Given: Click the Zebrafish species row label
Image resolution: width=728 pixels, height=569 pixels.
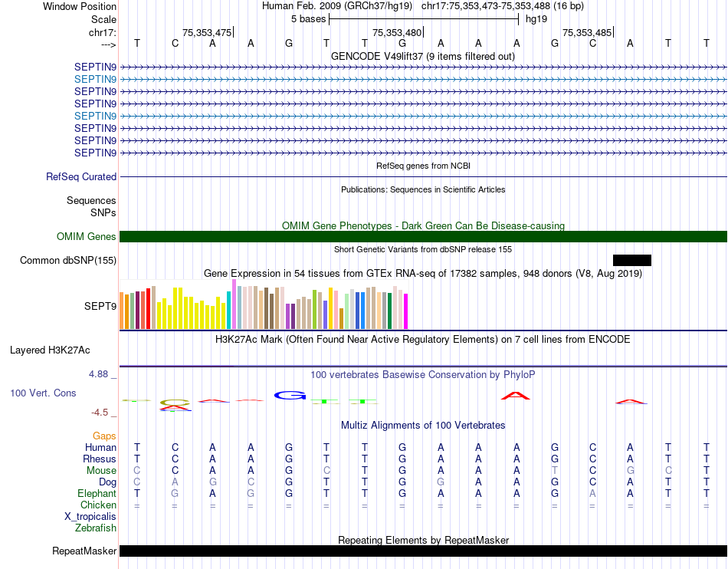Looking at the screenshot, I should pos(96,528).
